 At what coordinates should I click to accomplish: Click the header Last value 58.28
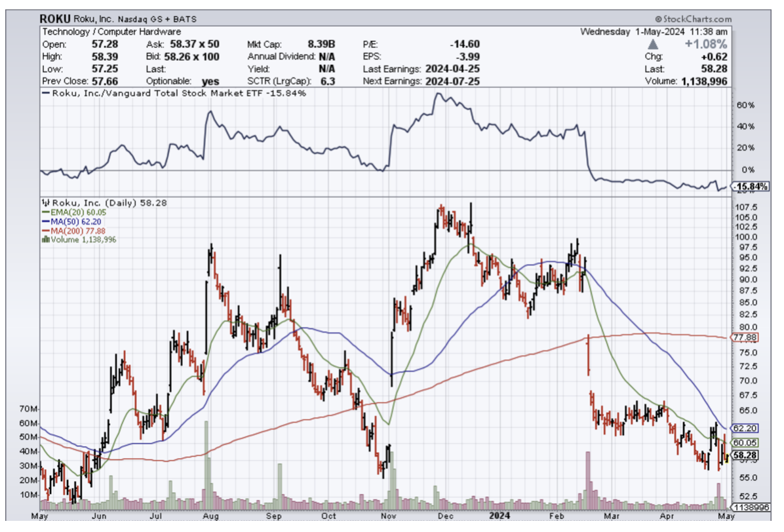click(x=715, y=69)
